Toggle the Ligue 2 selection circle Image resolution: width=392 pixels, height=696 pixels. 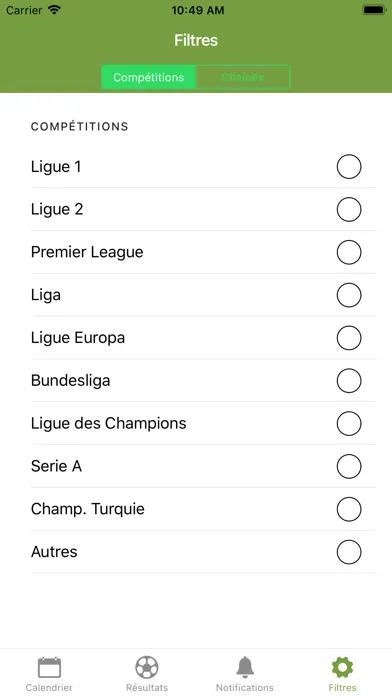349,210
